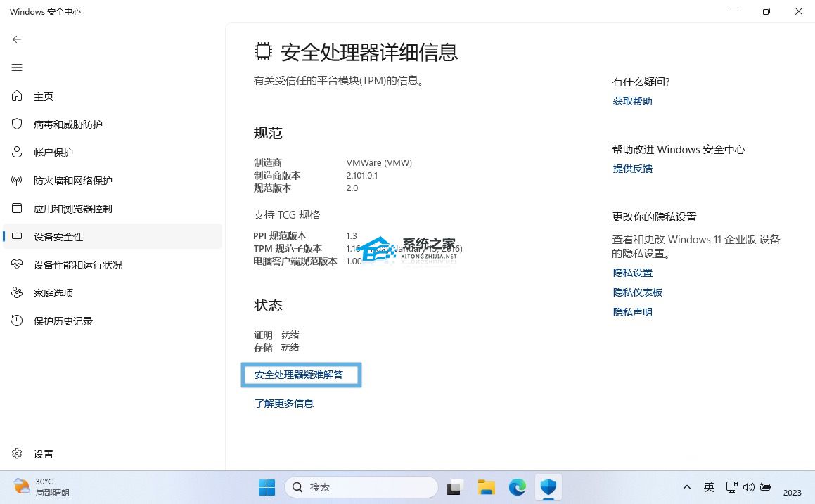Check 保护历史记录 entries

tap(63, 321)
